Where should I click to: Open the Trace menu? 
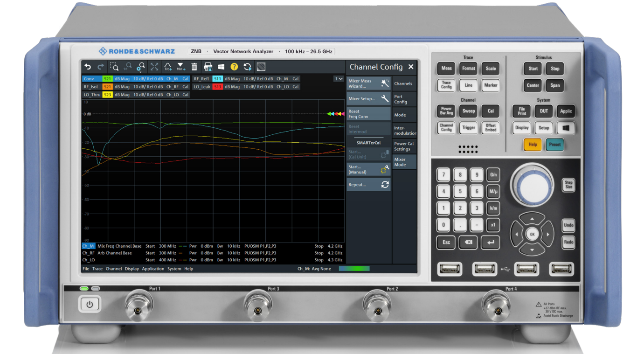point(97,269)
